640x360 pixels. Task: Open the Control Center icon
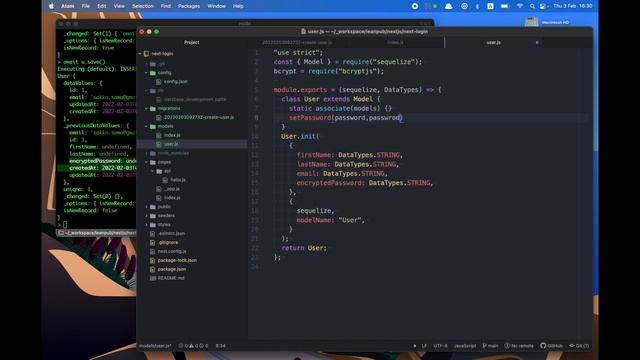click(x=543, y=6)
